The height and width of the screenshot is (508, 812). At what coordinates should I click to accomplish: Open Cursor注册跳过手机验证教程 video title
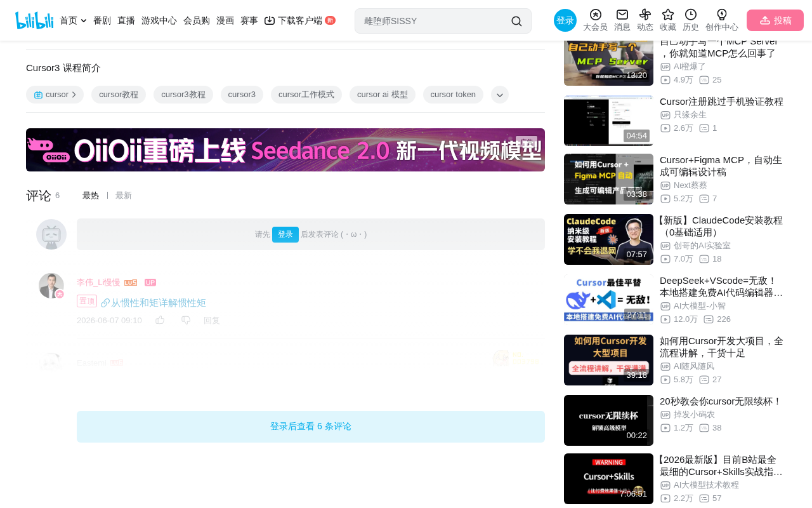(721, 102)
